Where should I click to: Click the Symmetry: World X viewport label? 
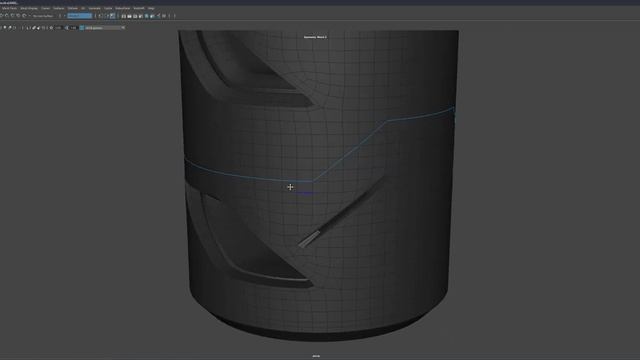(315, 37)
